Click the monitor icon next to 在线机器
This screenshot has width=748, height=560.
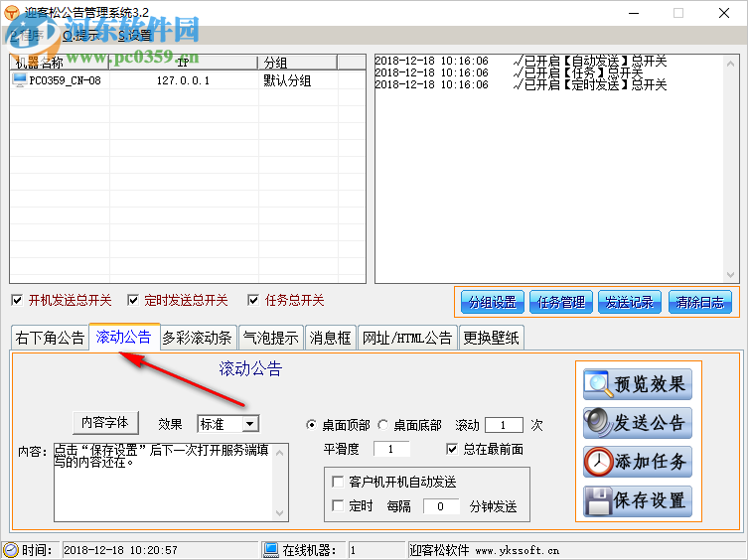point(271,550)
